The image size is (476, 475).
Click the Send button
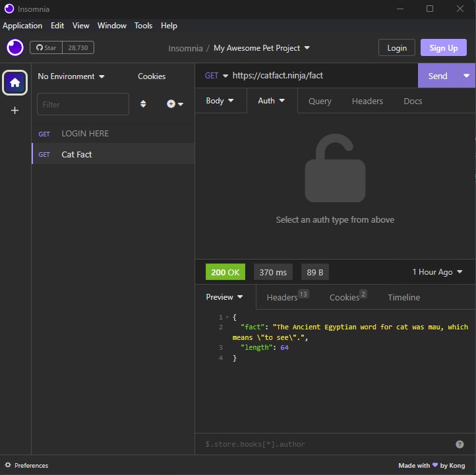438,76
